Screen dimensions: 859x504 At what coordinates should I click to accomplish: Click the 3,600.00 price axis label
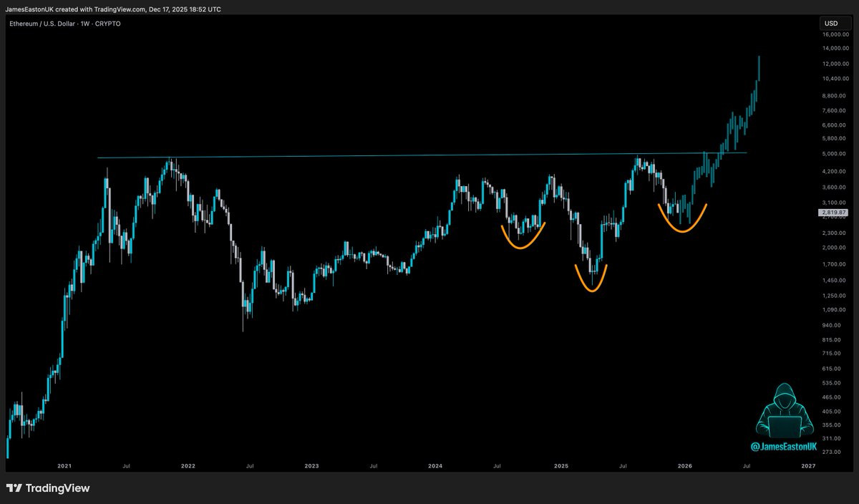(x=835, y=188)
